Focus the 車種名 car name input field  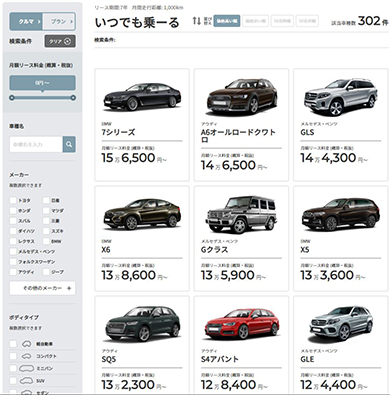pyautogui.click(x=36, y=144)
